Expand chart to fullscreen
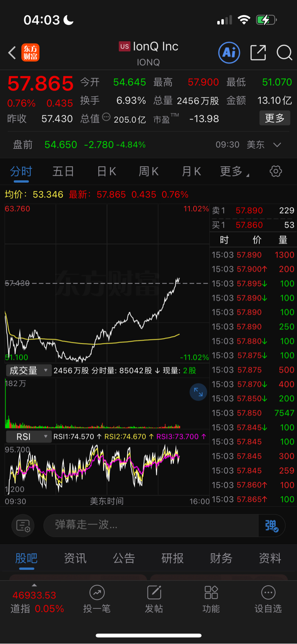 (198, 392)
